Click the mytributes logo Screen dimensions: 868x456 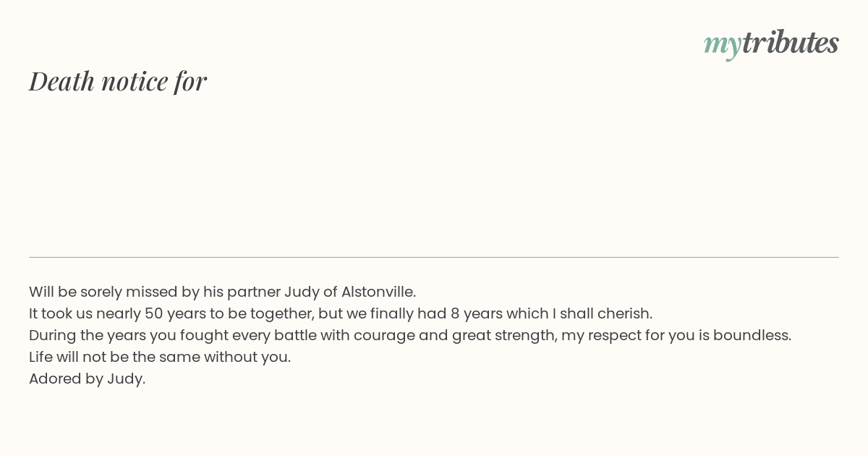coord(771,43)
